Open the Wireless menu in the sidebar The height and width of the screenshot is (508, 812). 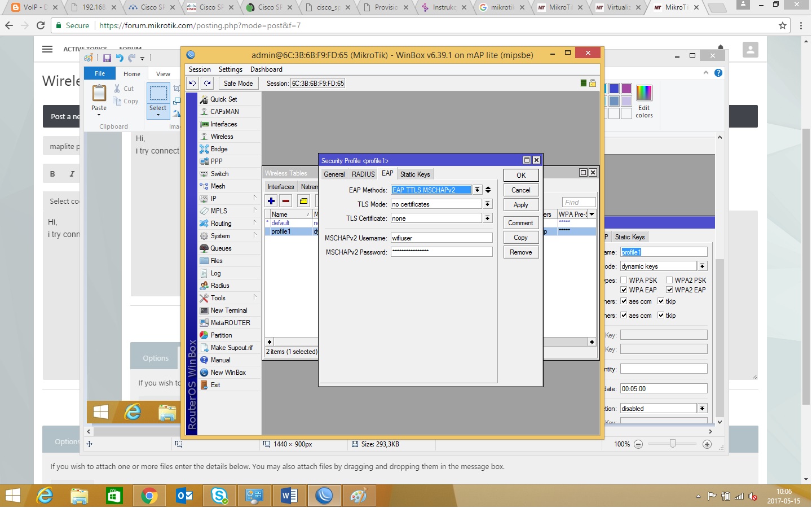point(222,137)
